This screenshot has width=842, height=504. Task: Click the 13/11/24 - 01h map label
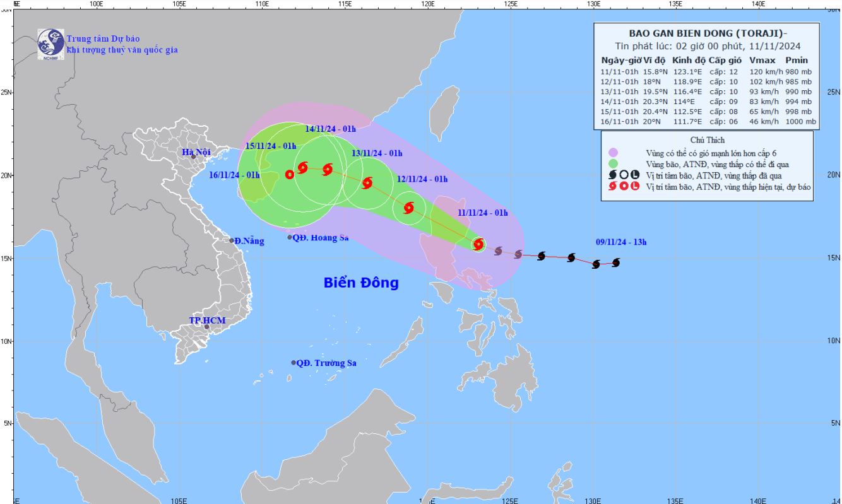(x=377, y=153)
